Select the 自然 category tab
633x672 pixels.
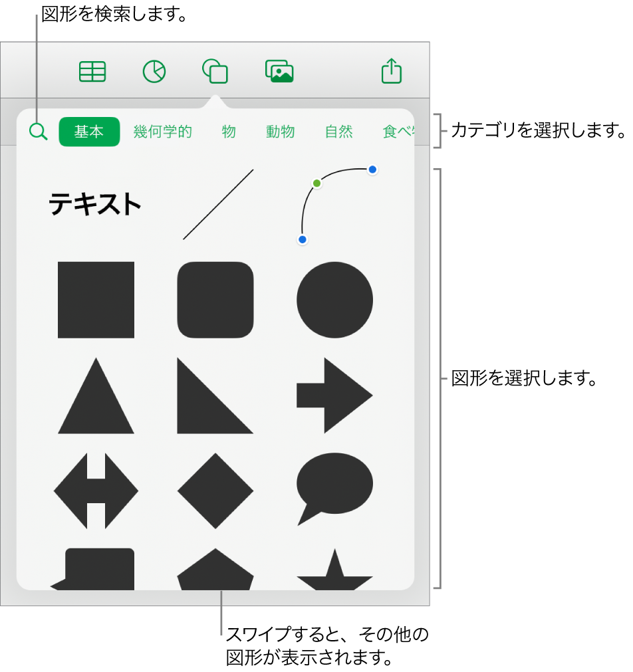[339, 132]
